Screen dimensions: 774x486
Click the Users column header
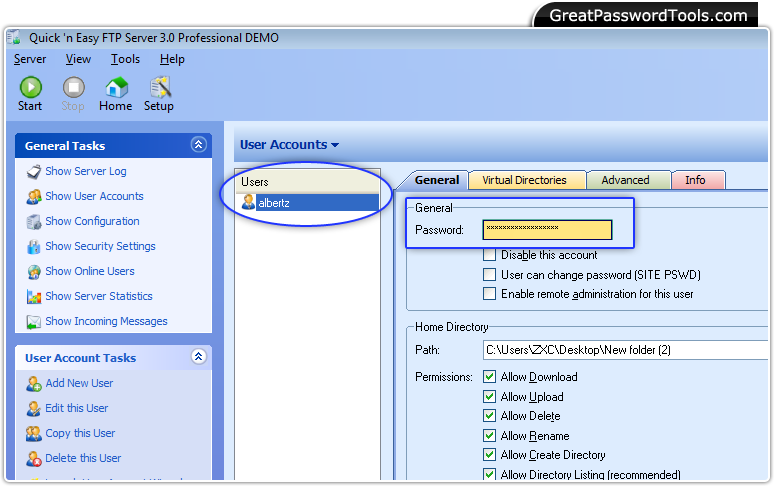pos(308,182)
